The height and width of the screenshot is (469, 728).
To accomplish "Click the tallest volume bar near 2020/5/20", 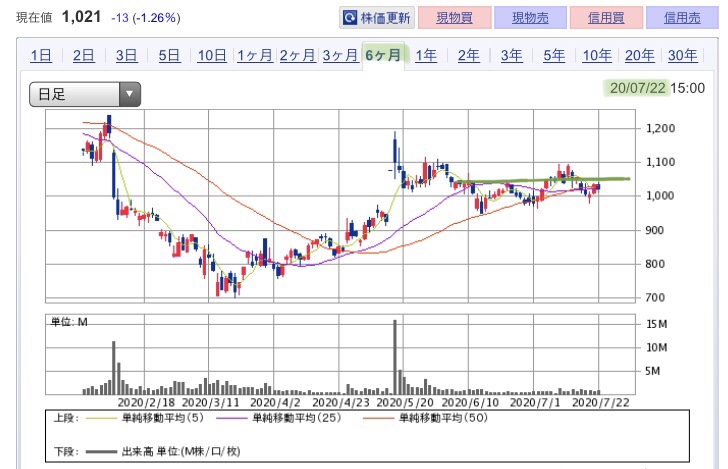I will 395,357.
